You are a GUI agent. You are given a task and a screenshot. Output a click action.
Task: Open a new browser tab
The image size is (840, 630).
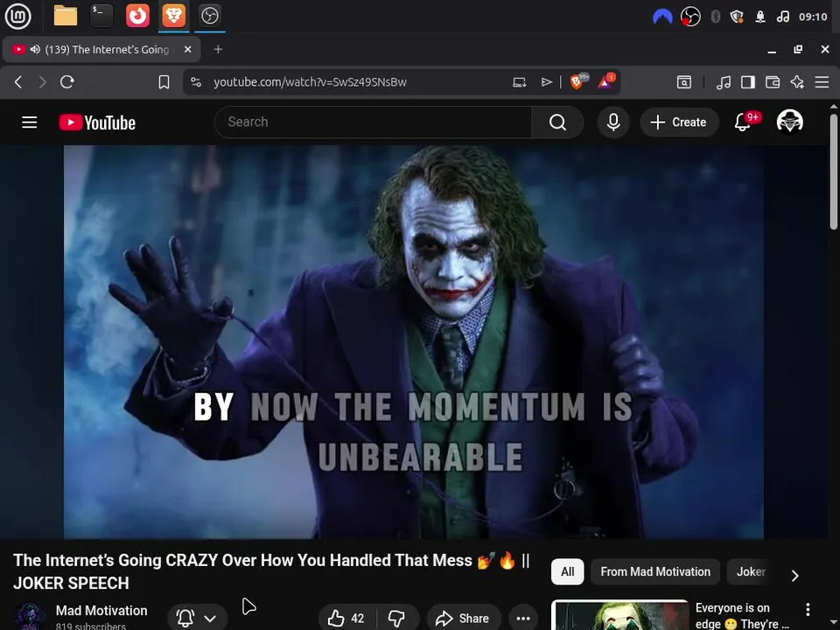click(x=218, y=49)
